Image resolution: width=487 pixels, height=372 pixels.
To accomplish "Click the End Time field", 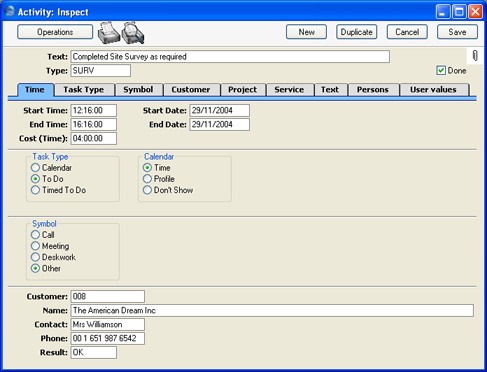I will (94, 124).
